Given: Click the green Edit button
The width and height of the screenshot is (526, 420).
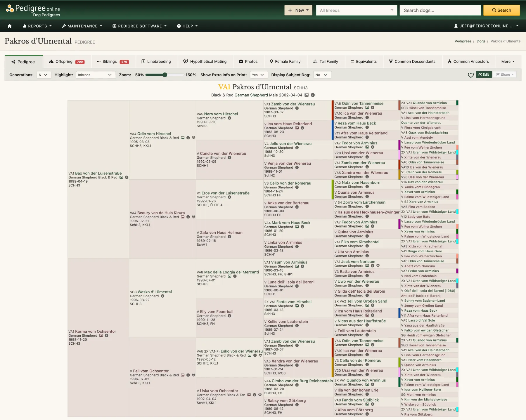Looking at the screenshot, I should [484, 74].
